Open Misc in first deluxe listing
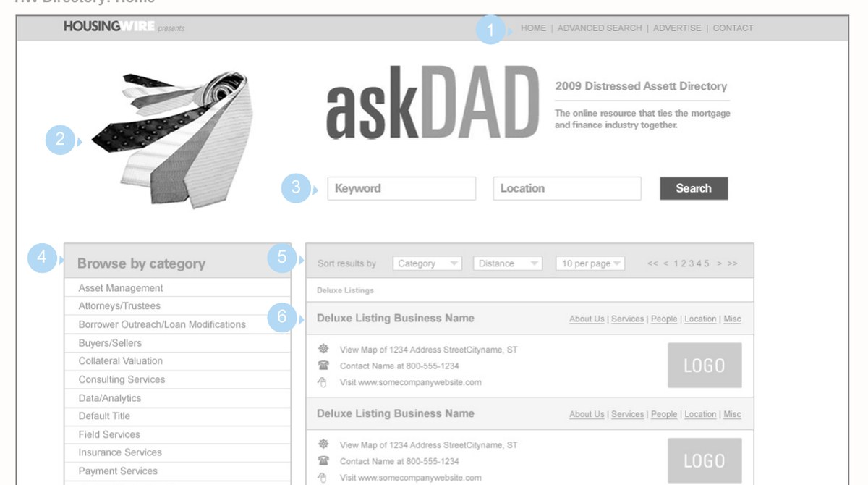 [732, 319]
